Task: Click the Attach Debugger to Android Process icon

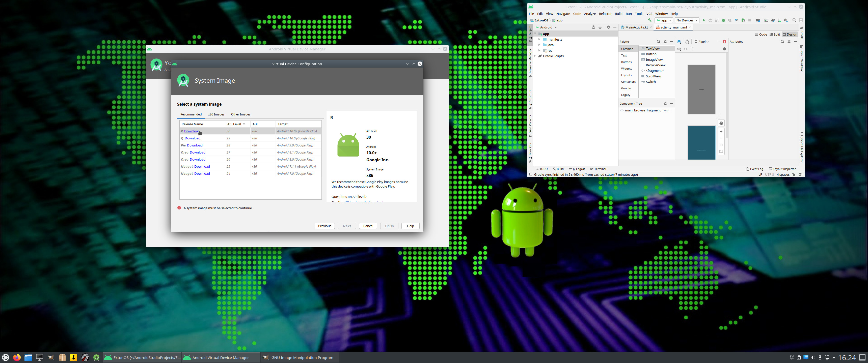Action: click(x=743, y=20)
